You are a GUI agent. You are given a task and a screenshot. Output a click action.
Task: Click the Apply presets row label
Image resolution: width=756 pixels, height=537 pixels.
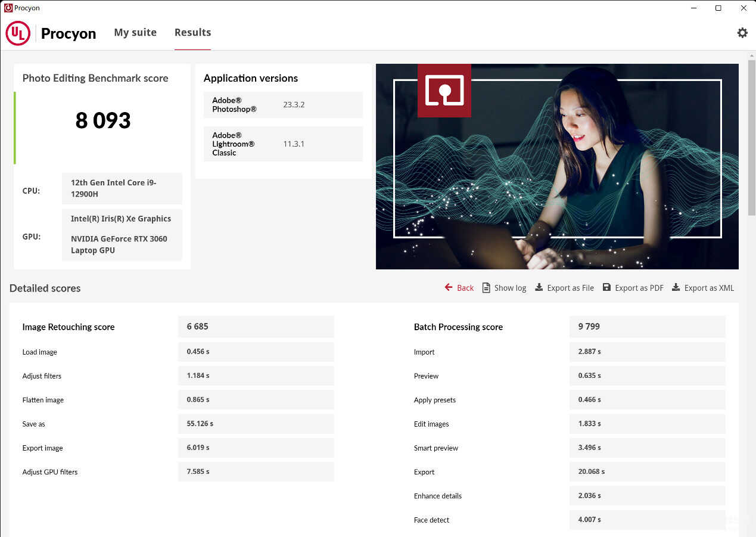click(x=435, y=401)
